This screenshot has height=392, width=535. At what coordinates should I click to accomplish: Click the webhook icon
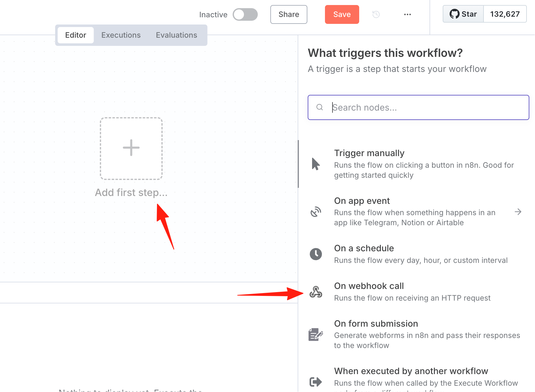pyautogui.click(x=316, y=292)
